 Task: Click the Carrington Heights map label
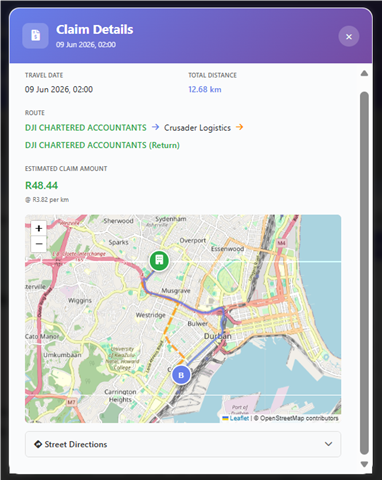(x=120, y=395)
